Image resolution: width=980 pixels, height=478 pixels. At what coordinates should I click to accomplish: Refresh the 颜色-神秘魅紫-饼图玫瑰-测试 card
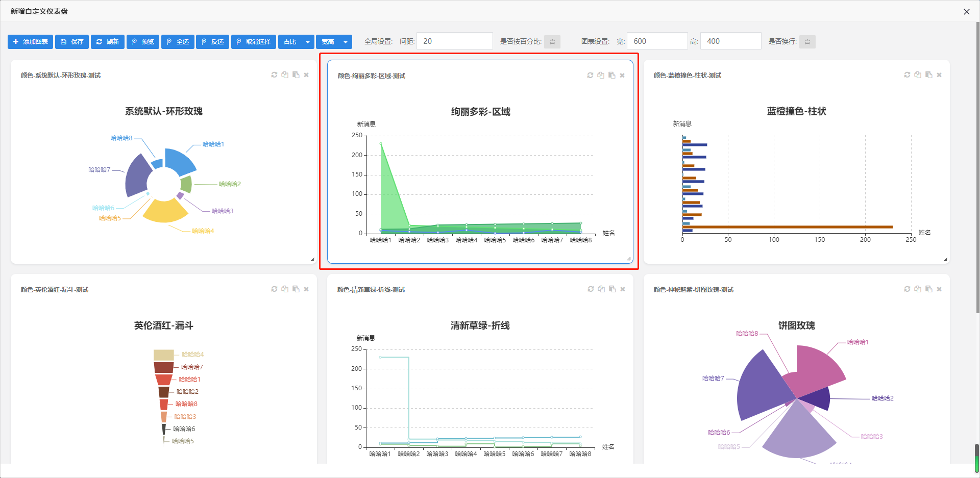click(907, 289)
